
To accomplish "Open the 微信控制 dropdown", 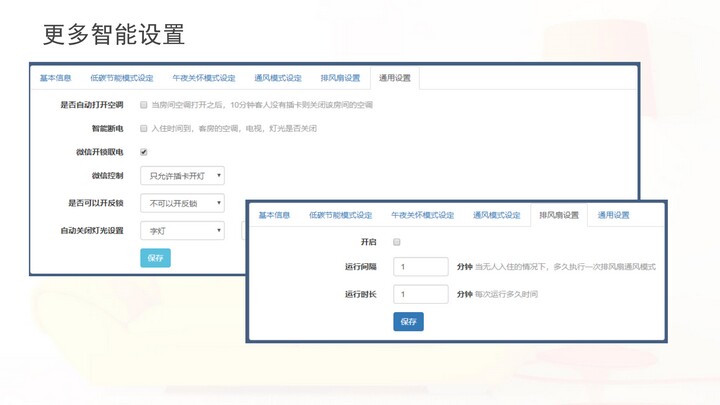I will [182, 176].
